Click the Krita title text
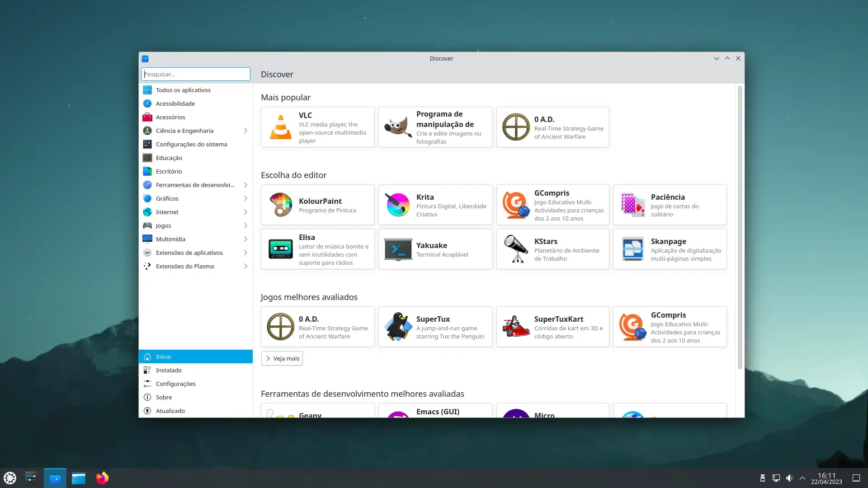 [425, 197]
